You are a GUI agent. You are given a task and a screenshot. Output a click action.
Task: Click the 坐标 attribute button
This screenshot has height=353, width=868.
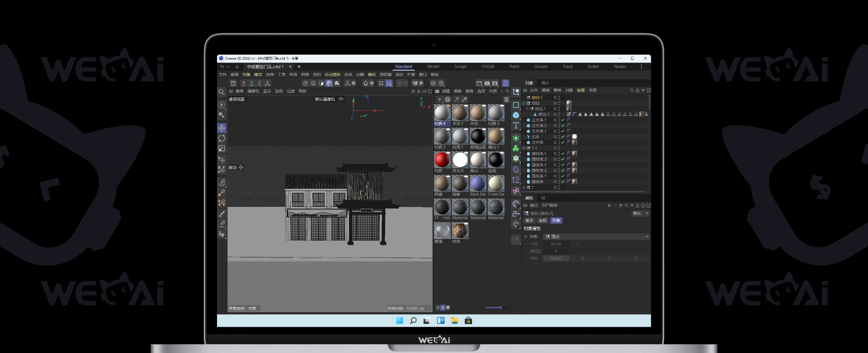pos(543,220)
